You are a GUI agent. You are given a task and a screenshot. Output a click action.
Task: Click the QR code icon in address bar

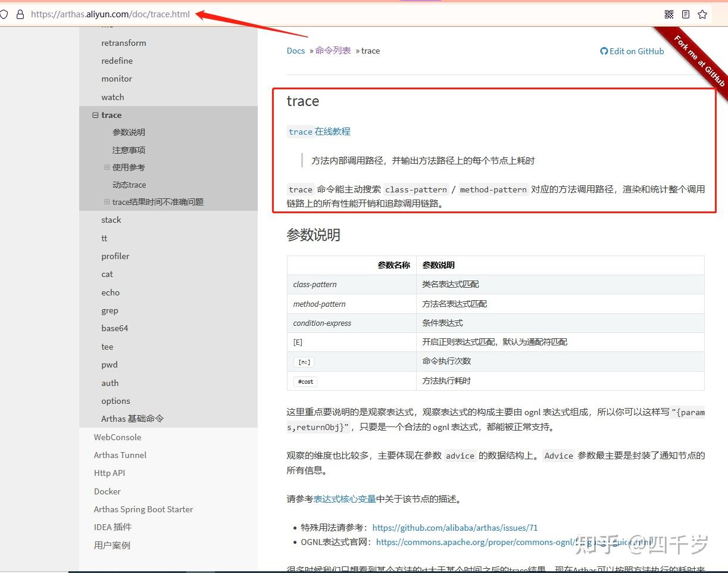pyautogui.click(x=669, y=14)
